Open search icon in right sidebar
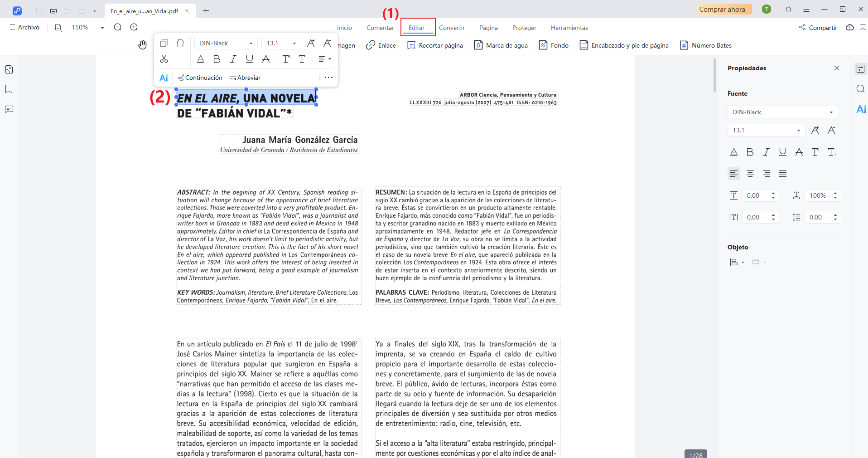The image size is (868, 458). coord(861,89)
